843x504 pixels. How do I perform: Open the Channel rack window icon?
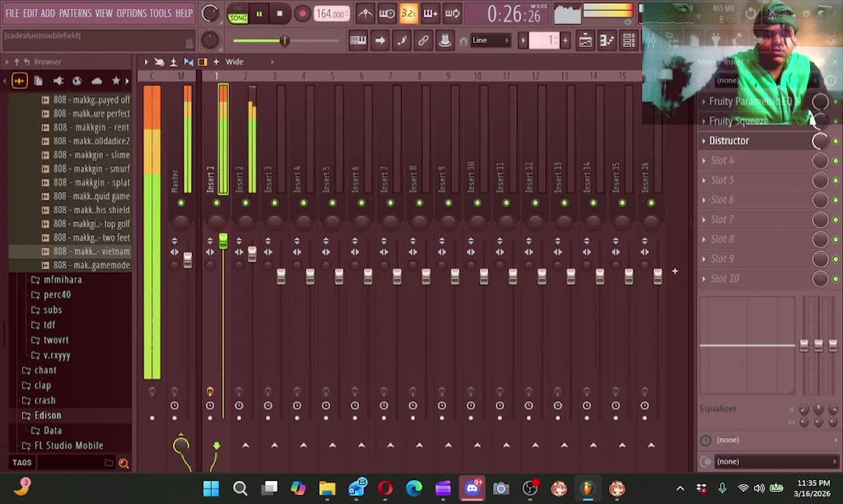[629, 41]
